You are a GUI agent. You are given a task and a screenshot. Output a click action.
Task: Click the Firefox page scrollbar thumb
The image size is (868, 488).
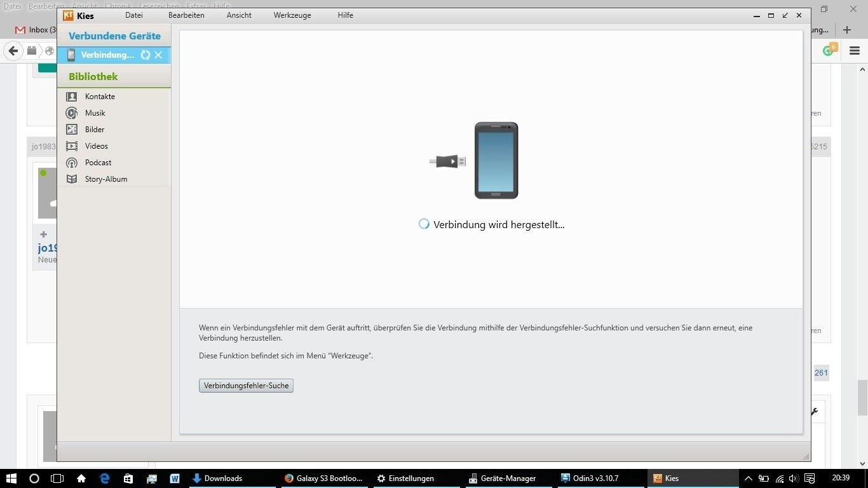862,397
